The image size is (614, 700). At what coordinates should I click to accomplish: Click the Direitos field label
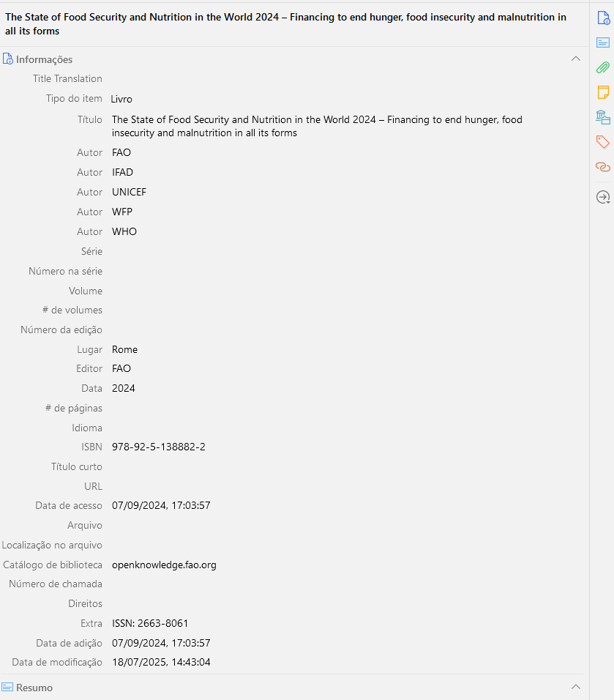point(85,603)
